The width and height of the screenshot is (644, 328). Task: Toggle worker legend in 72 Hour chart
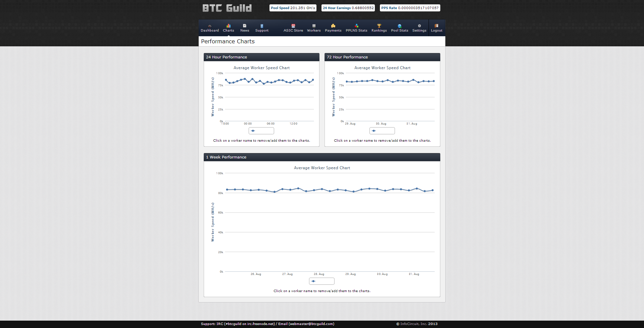click(x=382, y=131)
